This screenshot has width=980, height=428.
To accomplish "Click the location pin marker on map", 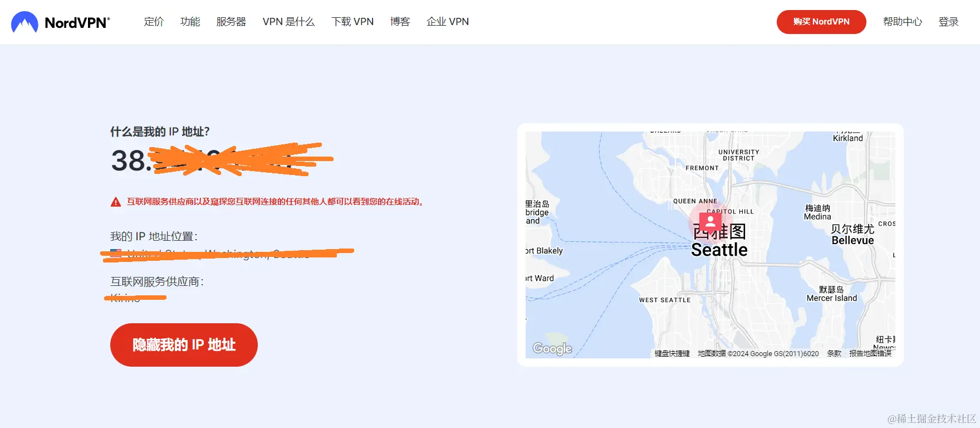I will click(710, 222).
